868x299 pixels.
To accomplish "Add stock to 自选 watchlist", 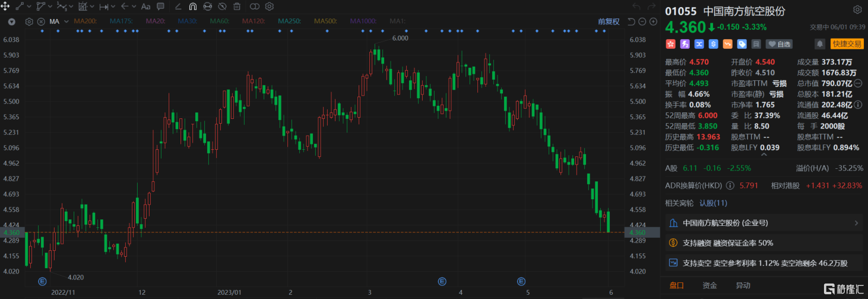I will (x=780, y=43).
